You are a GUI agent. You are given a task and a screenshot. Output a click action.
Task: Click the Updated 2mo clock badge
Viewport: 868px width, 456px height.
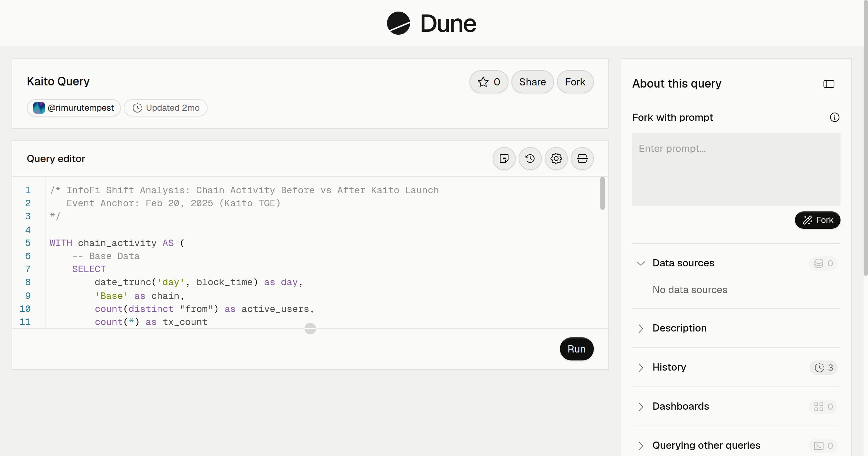[x=166, y=108]
